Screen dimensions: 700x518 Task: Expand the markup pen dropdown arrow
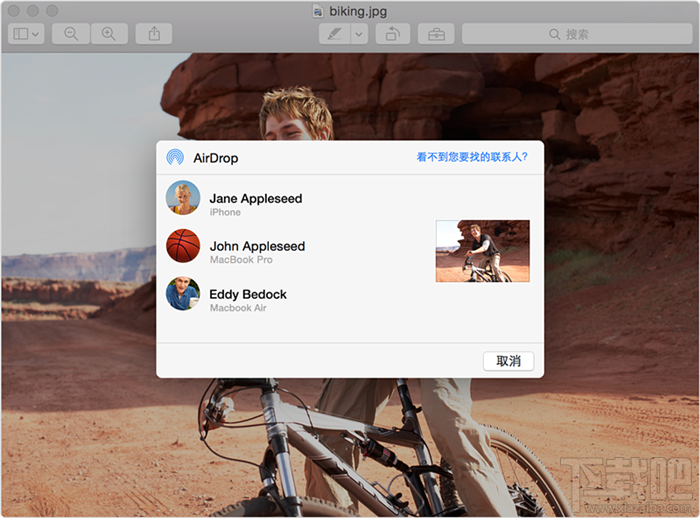tap(359, 34)
